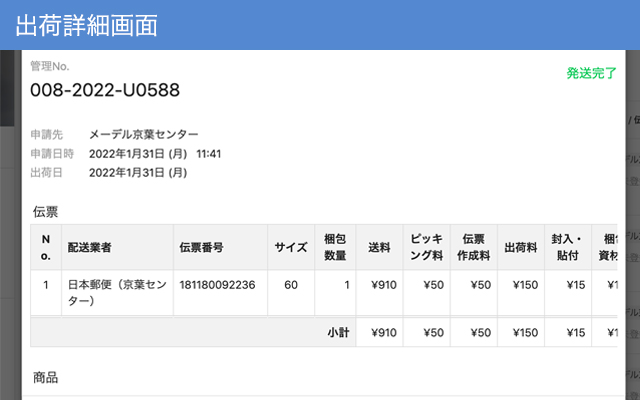Click the 封入・貼付 column header
The width and height of the screenshot is (640, 400).
(568, 246)
